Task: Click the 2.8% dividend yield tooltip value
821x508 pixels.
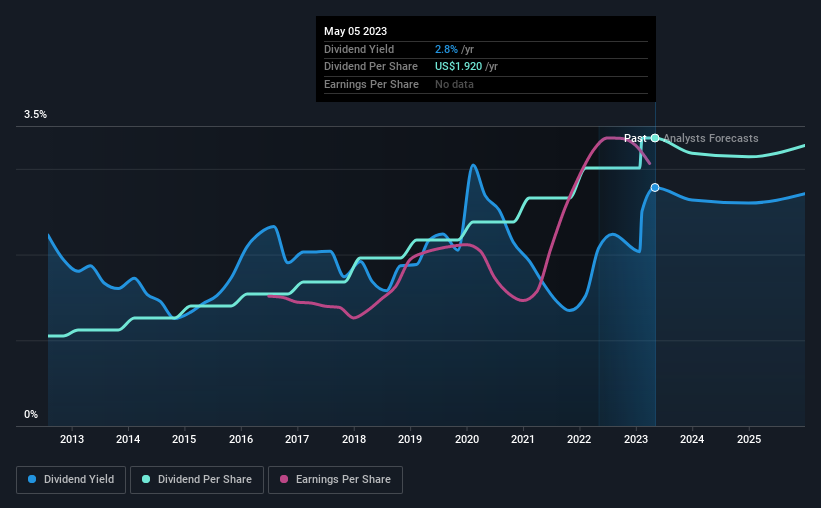Action: (x=446, y=49)
